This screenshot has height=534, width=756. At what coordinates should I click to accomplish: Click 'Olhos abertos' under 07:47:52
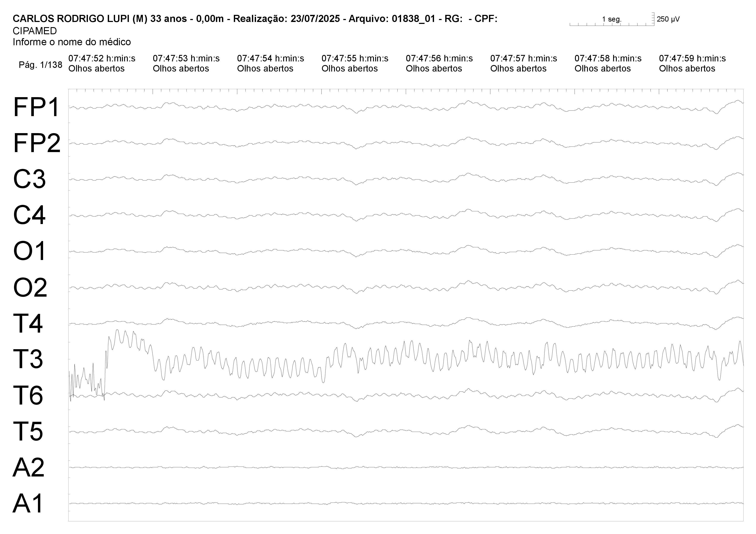tap(97, 69)
